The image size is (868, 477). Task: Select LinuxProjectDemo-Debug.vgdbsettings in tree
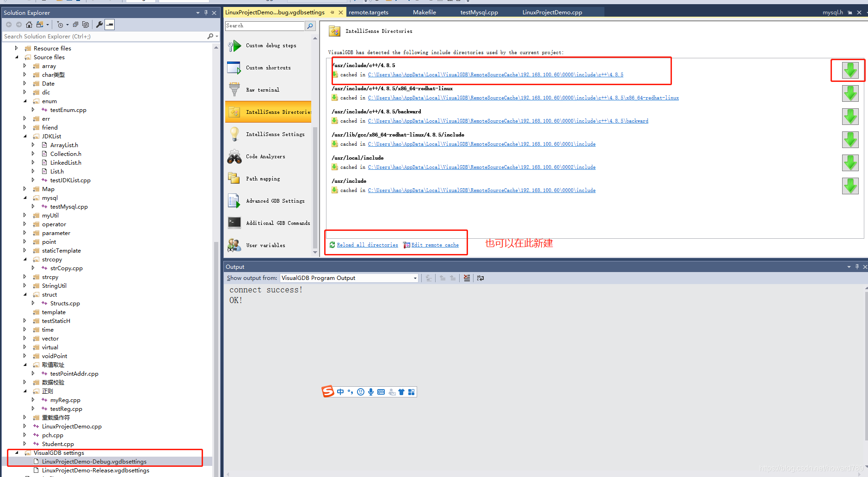(94, 461)
